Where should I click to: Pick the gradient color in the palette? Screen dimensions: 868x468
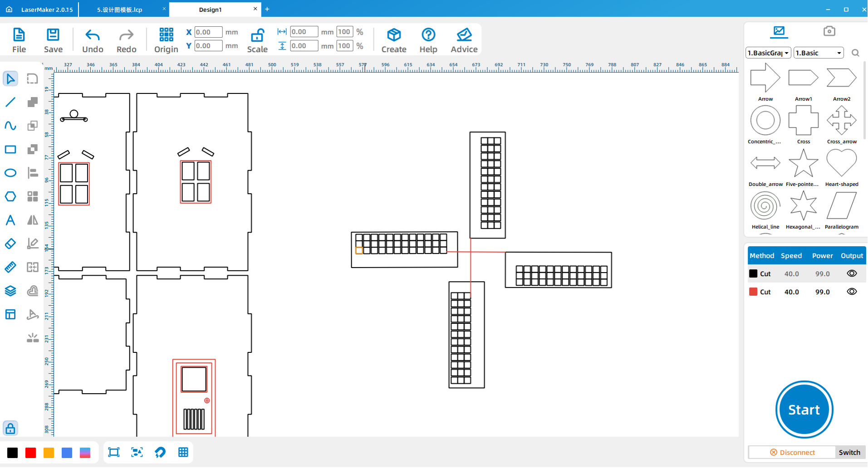click(x=85, y=453)
